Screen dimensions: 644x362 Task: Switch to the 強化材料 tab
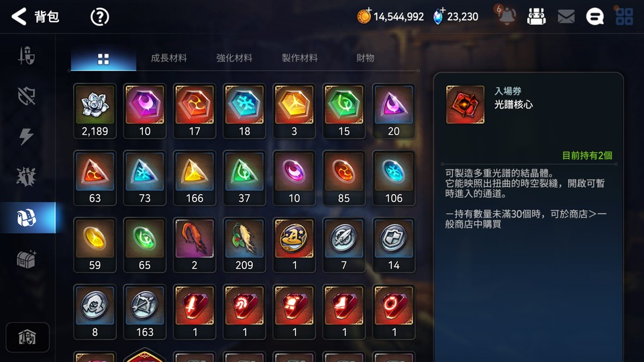[x=234, y=58]
